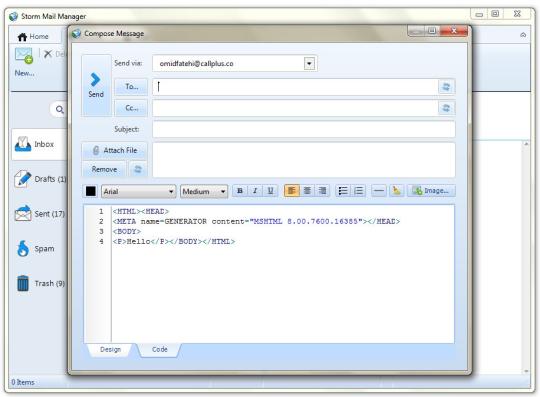
Task: Click the refresh icon in the To field
Action: tap(446, 87)
